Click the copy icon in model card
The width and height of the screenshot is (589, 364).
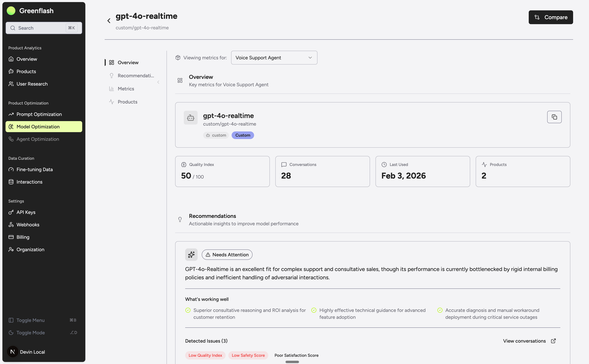pos(554,117)
